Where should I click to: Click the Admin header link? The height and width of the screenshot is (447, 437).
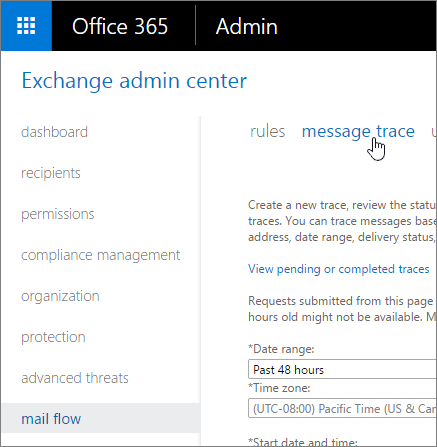247,26
